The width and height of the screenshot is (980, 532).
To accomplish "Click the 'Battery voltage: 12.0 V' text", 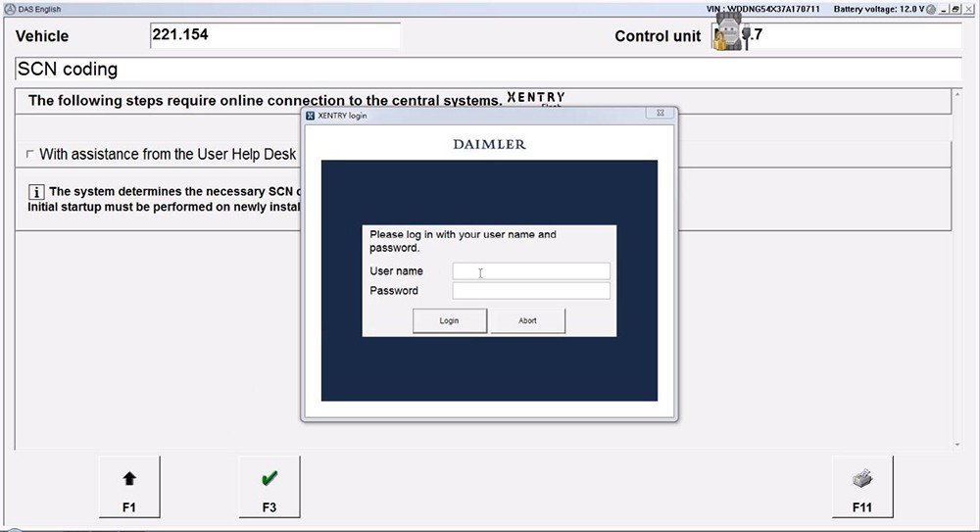I will (879, 9).
